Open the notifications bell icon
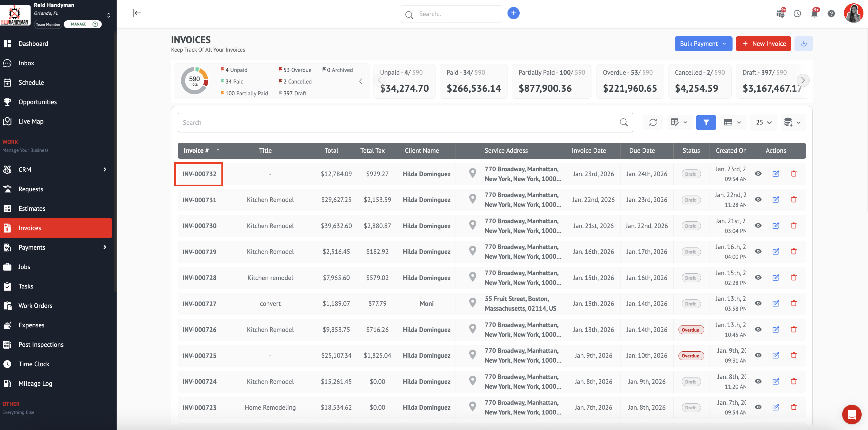 814,14
